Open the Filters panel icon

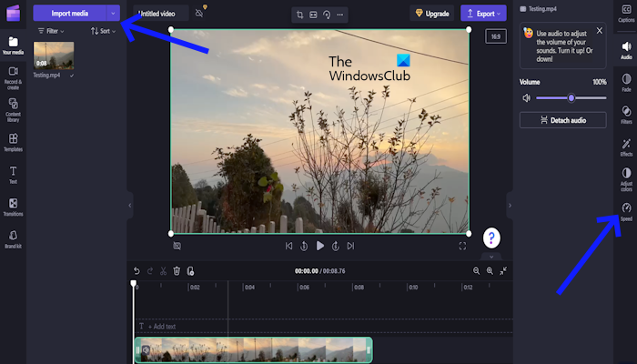click(626, 114)
